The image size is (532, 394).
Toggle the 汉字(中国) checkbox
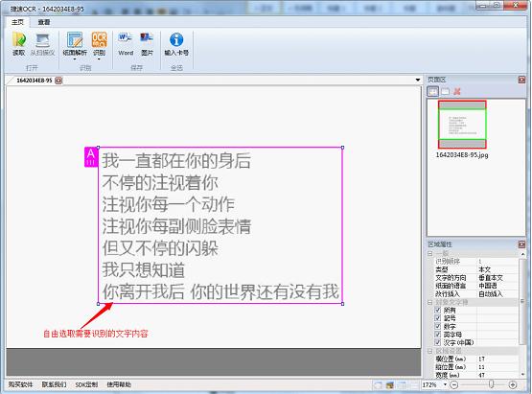click(438, 342)
